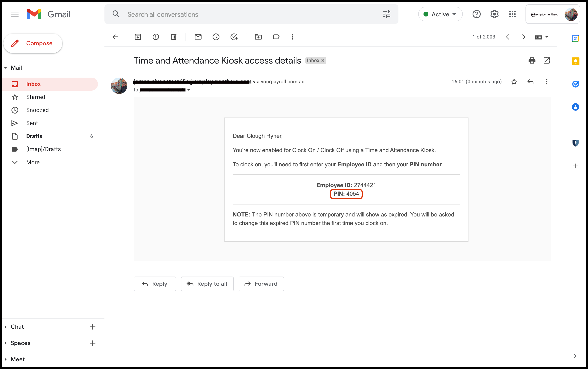
Task: Show search options filter sliders
Action: 386,14
